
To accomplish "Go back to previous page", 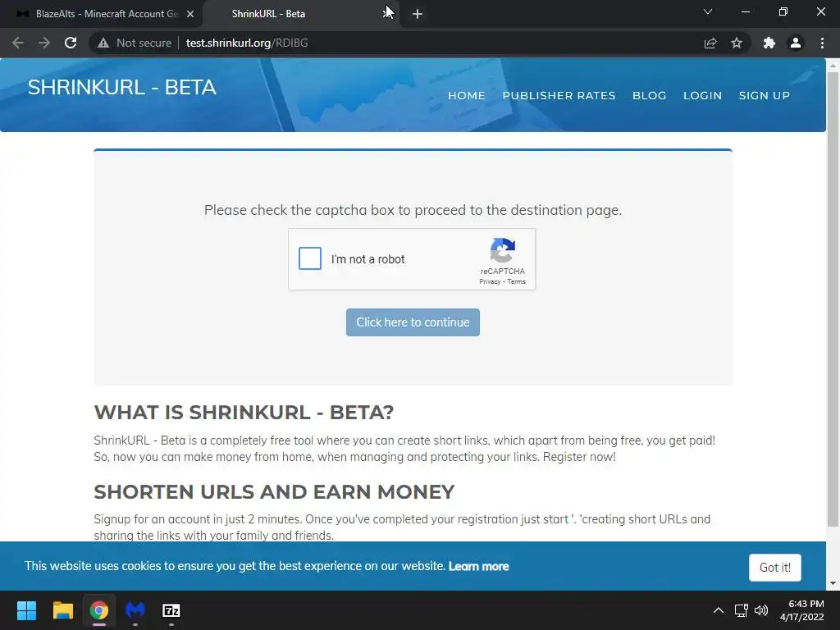I will [18, 43].
